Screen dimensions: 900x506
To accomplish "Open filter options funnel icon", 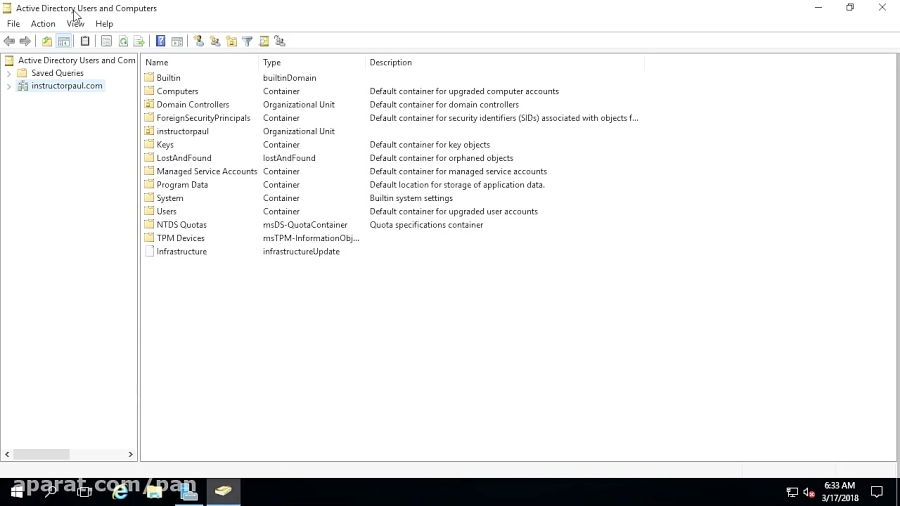I will pyautogui.click(x=247, y=41).
